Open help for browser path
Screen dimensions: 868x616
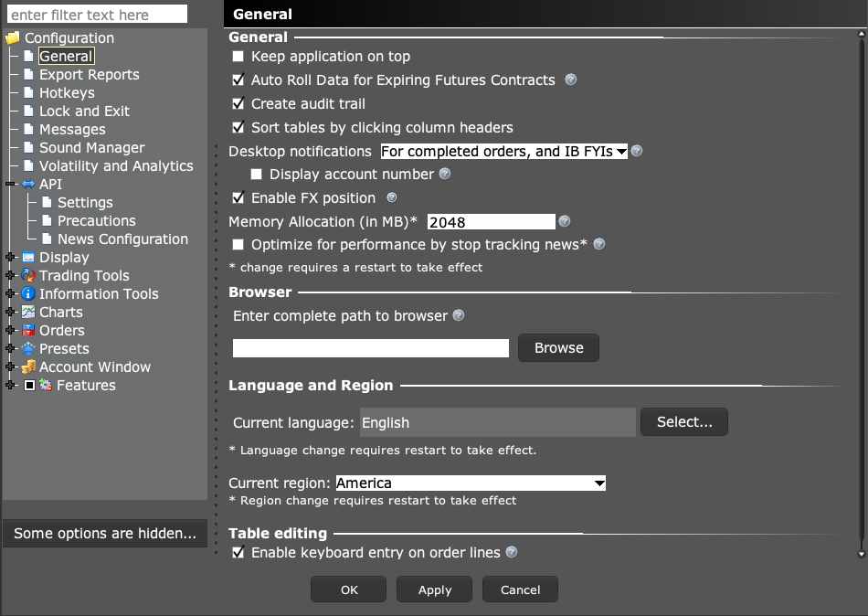[x=459, y=315]
